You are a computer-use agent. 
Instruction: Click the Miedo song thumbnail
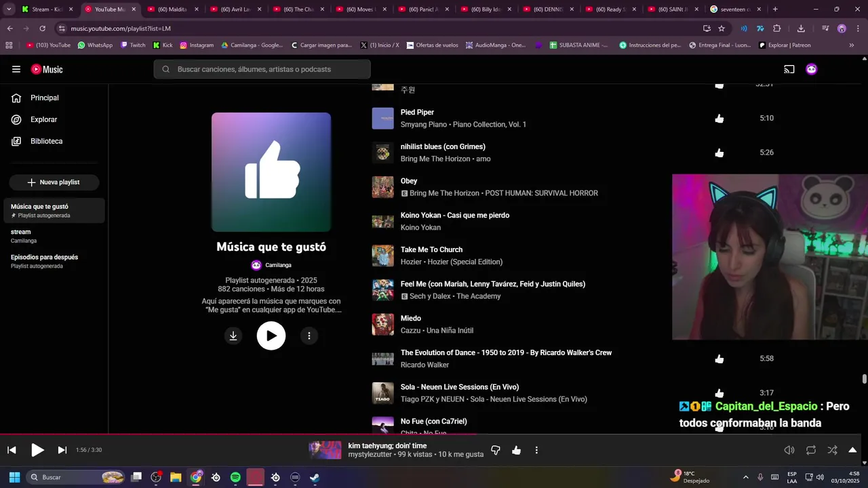tap(383, 325)
